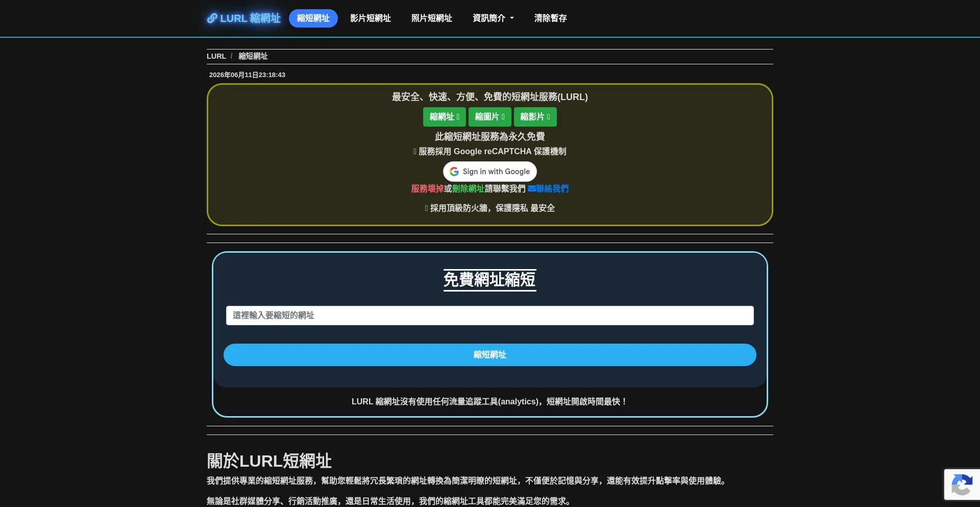Click Sign in with Google button

coord(490,172)
